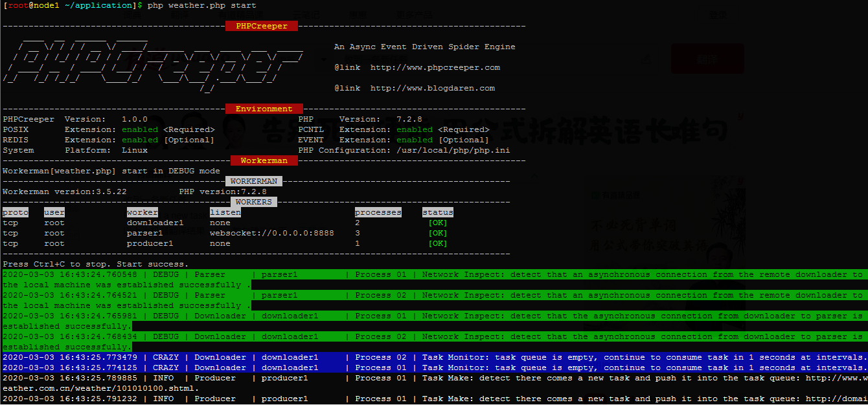
Task: Click 'An Async Event Driven Spider Engine' text
Action: (x=425, y=47)
